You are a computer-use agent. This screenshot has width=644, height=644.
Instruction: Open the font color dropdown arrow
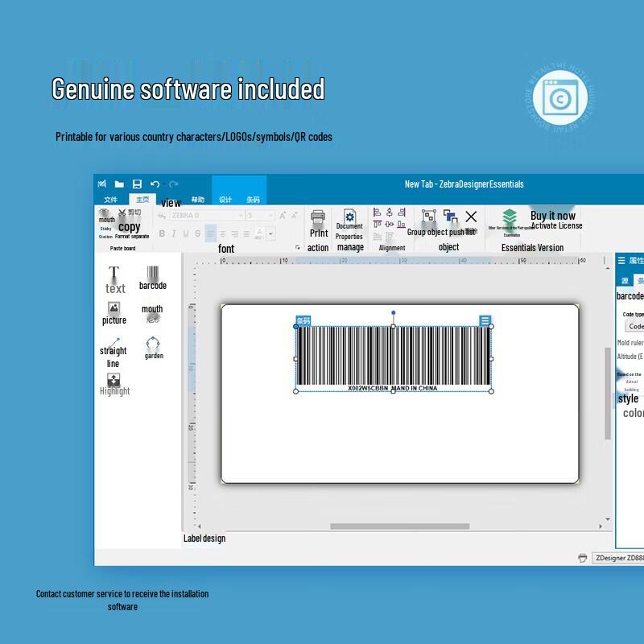coord(270,233)
